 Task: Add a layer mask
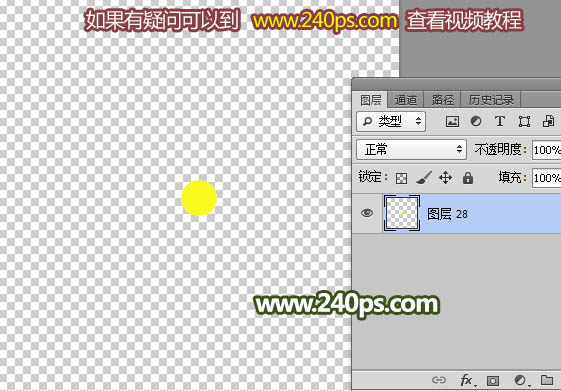tap(493, 381)
